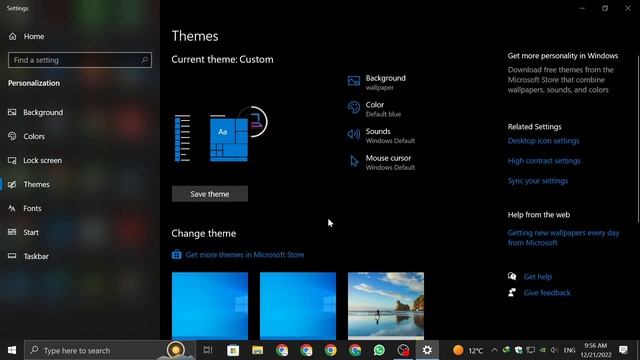This screenshot has width=640, height=360.
Task: Open Task View from taskbar
Action: point(208,350)
